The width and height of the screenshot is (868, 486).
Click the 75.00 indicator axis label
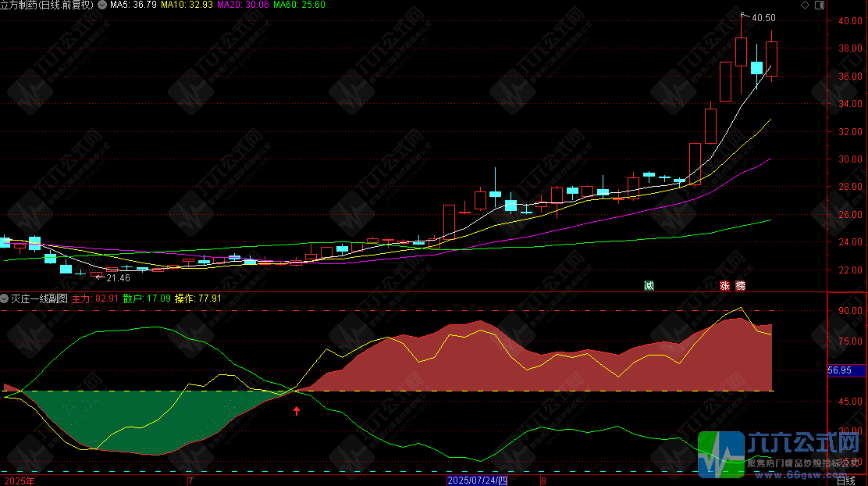[850, 341]
